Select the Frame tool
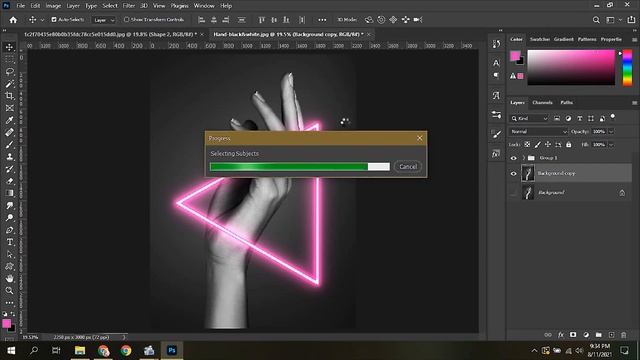The image size is (640, 360). coord(9,108)
